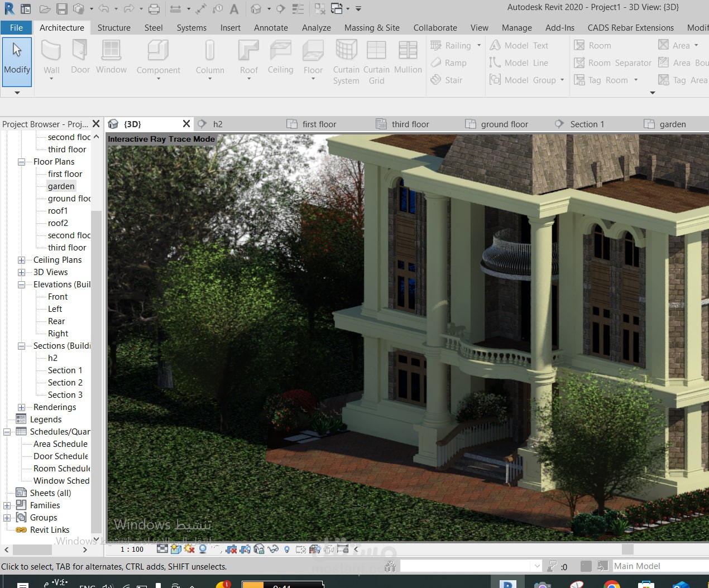
Task: Open the File menu
Action: [16, 28]
